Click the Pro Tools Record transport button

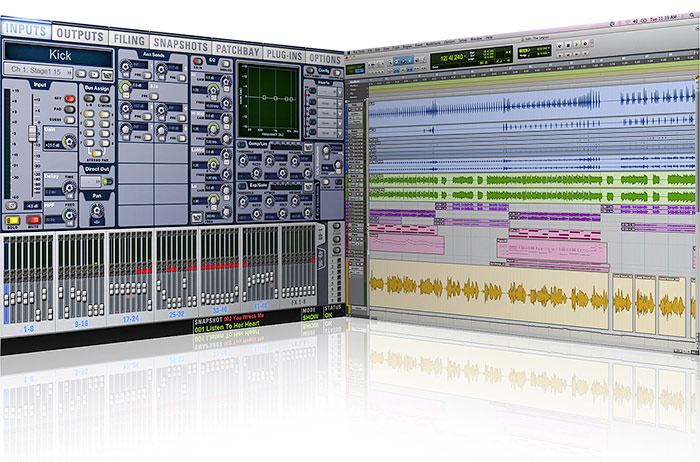point(585,44)
